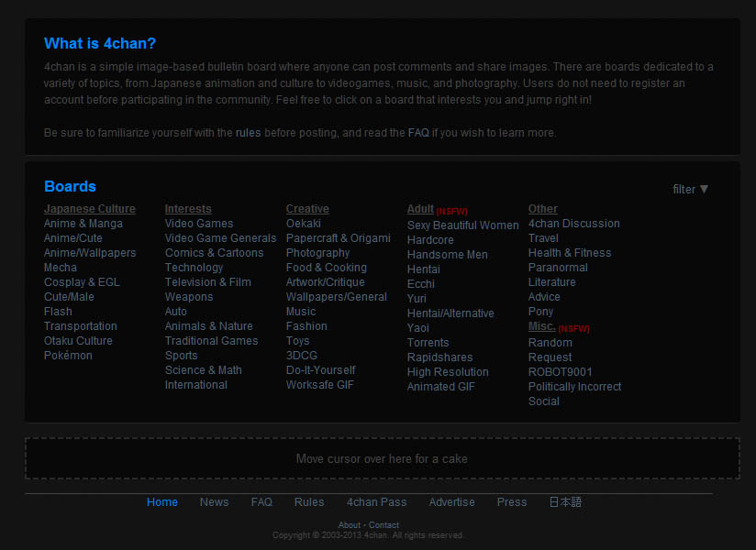Open the Anime/Cute board
The height and width of the screenshot is (550, 756).
pos(72,238)
